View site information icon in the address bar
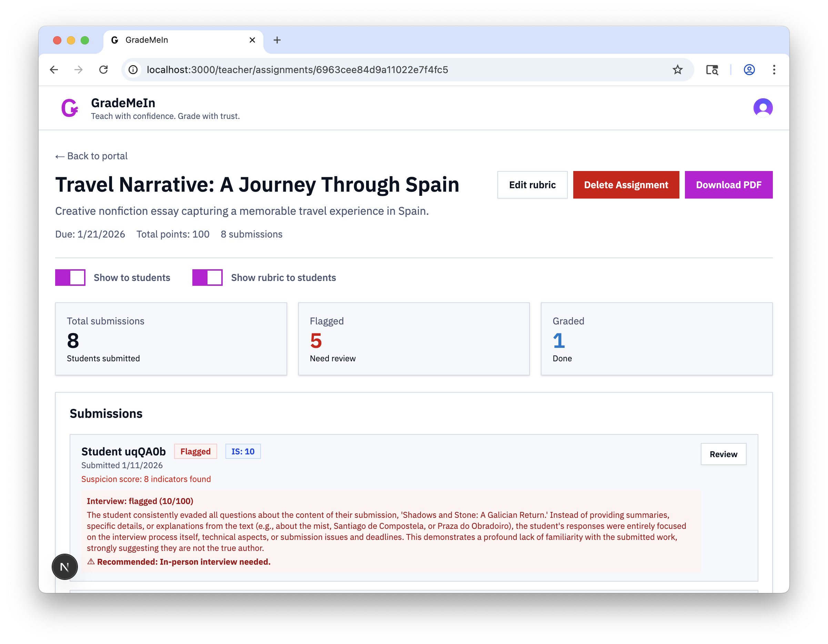This screenshot has width=828, height=644. pyautogui.click(x=133, y=70)
